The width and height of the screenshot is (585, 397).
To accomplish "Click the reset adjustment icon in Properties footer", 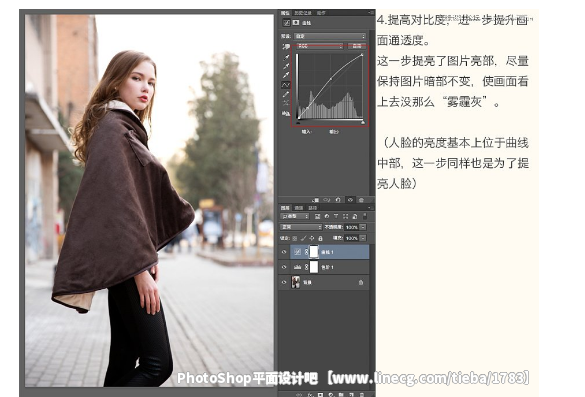I will coord(338,200).
